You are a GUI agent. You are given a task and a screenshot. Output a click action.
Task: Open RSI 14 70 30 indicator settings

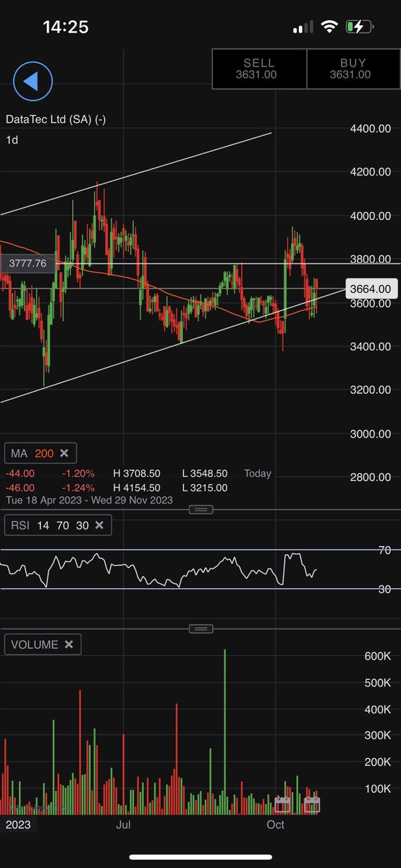click(x=48, y=525)
